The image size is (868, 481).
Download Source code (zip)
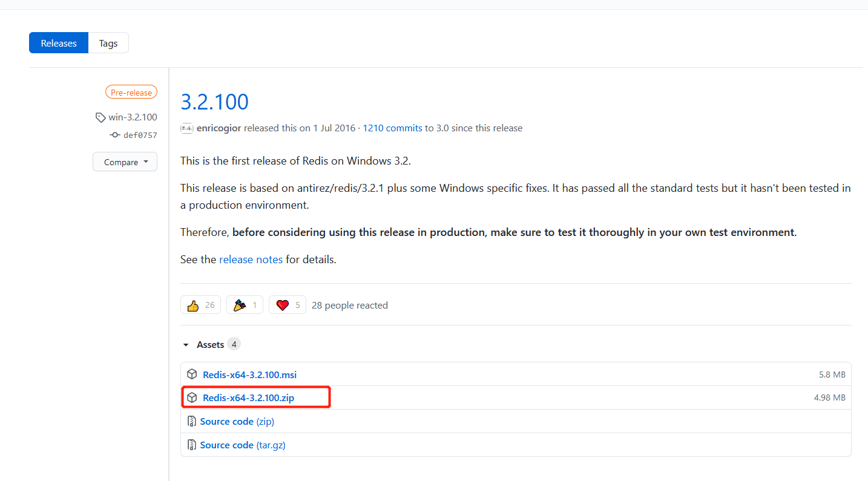tap(237, 422)
